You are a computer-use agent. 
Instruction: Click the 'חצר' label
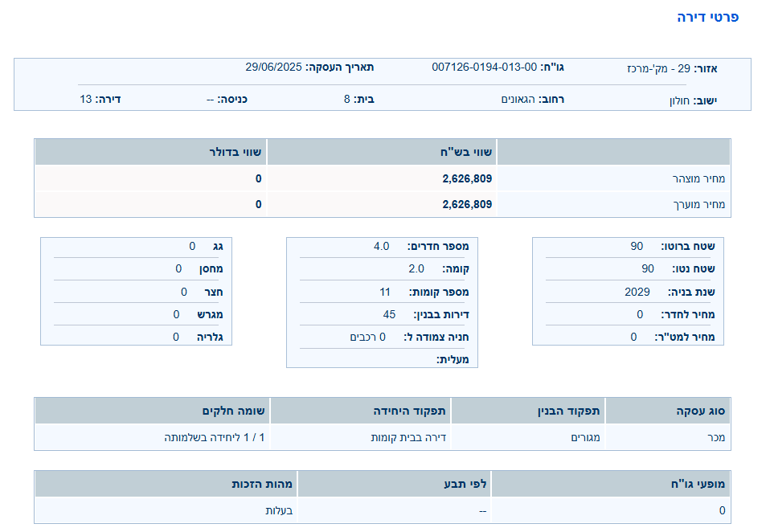click(x=214, y=292)
